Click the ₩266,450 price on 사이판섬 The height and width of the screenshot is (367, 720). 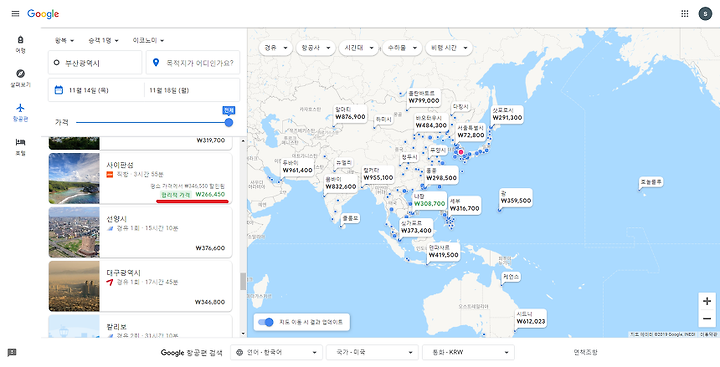coord(210,195)
